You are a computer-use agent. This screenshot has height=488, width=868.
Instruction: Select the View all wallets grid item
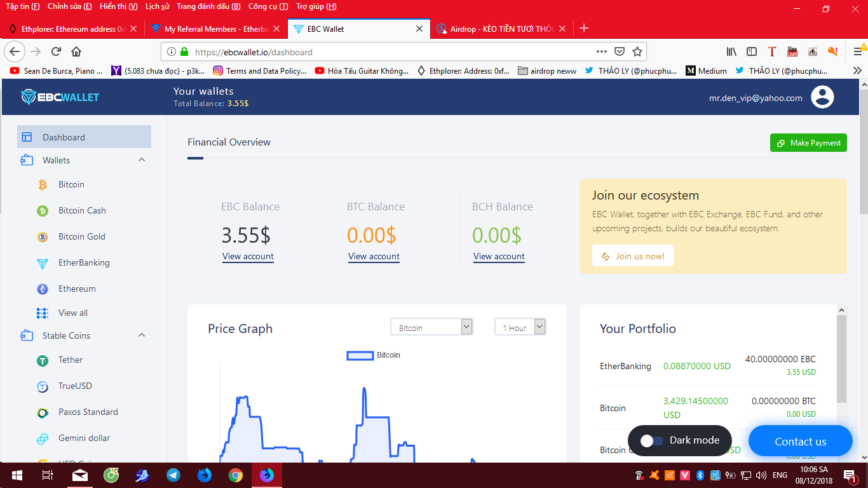(x=73, y=313)
